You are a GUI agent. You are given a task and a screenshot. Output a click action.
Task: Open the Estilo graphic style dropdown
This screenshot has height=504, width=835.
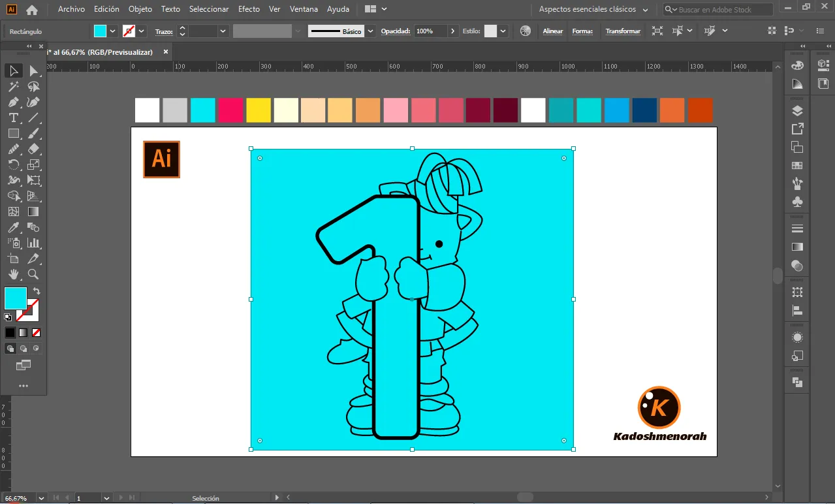pos(503,31)
